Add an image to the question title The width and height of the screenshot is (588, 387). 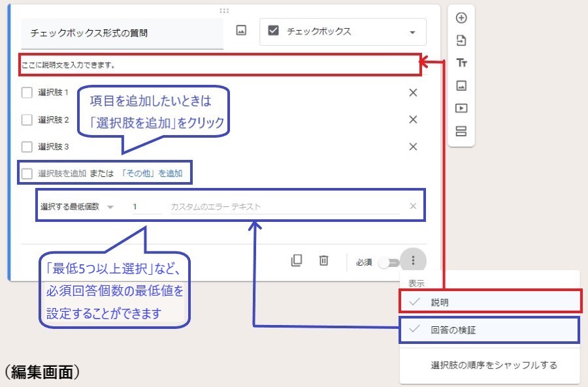coord(241,31)
